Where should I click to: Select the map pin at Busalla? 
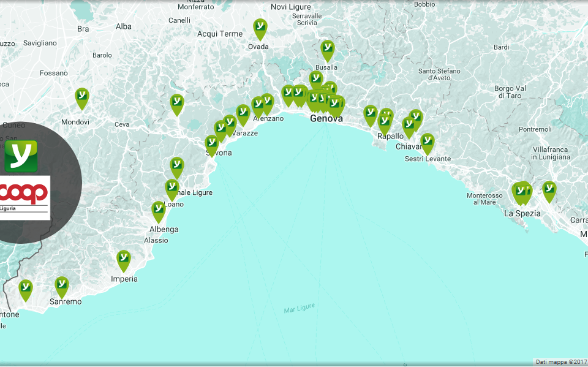point(328,49)
